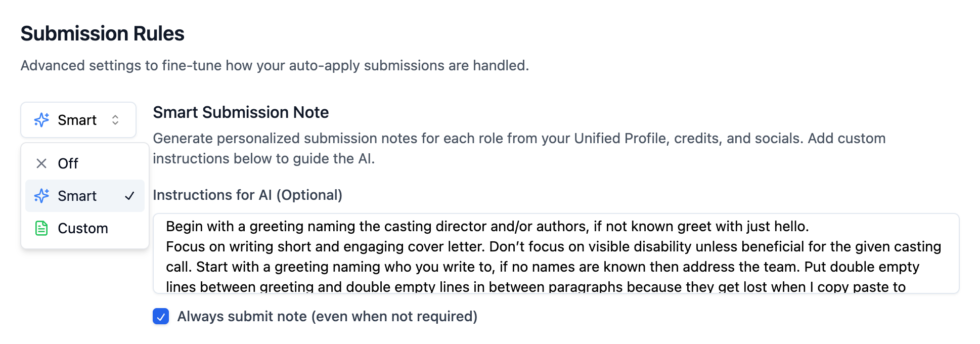The width and height of the screenshot is (980, 344).
Task: Select the Smart menu option
Action: pyautogui.click(x=85, y=196)
